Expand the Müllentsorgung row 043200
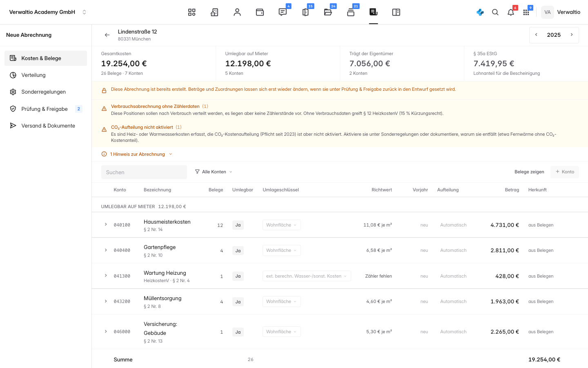Image resolution: width=588 pixels, height=368 pixels. click(x=106, y=301)
